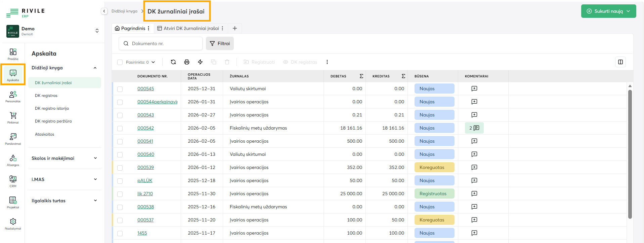Switch to the Atviri DK žurnaliniai įrašai tab
Screen dimensions: 644x243
tap(191, 28)
